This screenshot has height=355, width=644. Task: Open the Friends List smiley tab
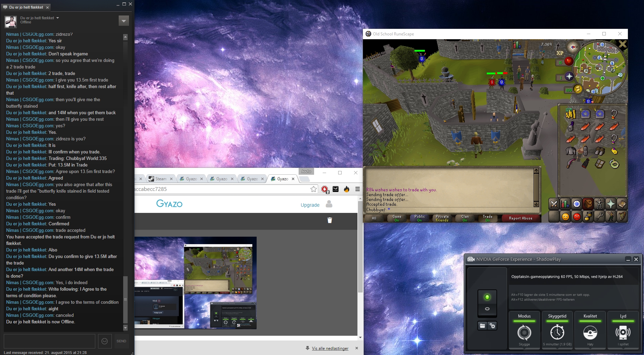pyautogui.click(x=565, y=216)
